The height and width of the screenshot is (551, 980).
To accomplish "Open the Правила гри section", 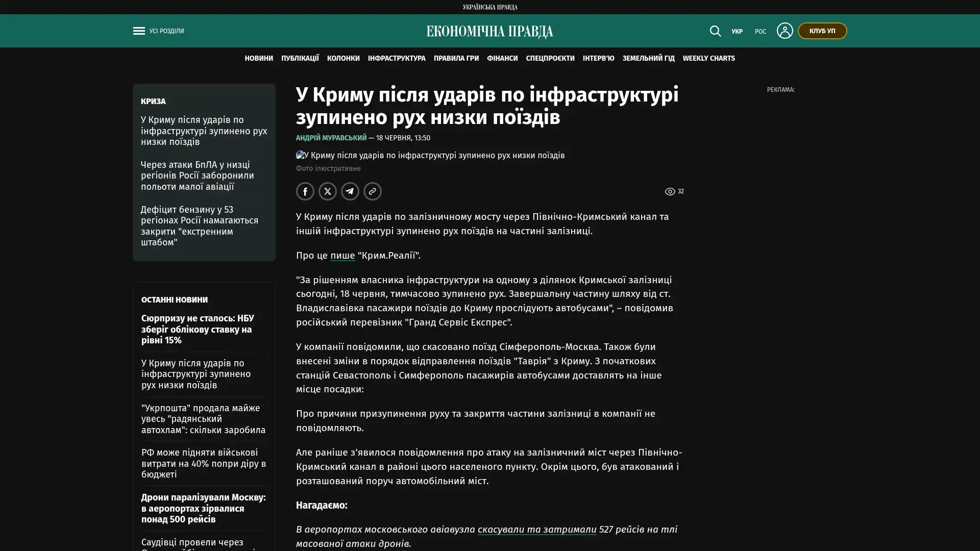I will coord(456,59).
